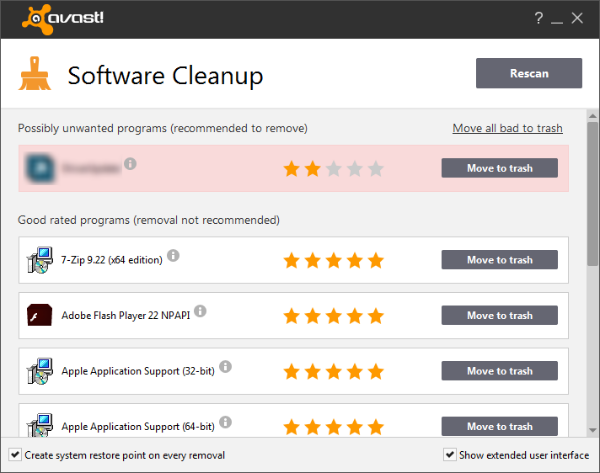This screenshot has width=600, height=473.
Task: Disable Show extended user interface checkbox
Action: tap(449, 455)
